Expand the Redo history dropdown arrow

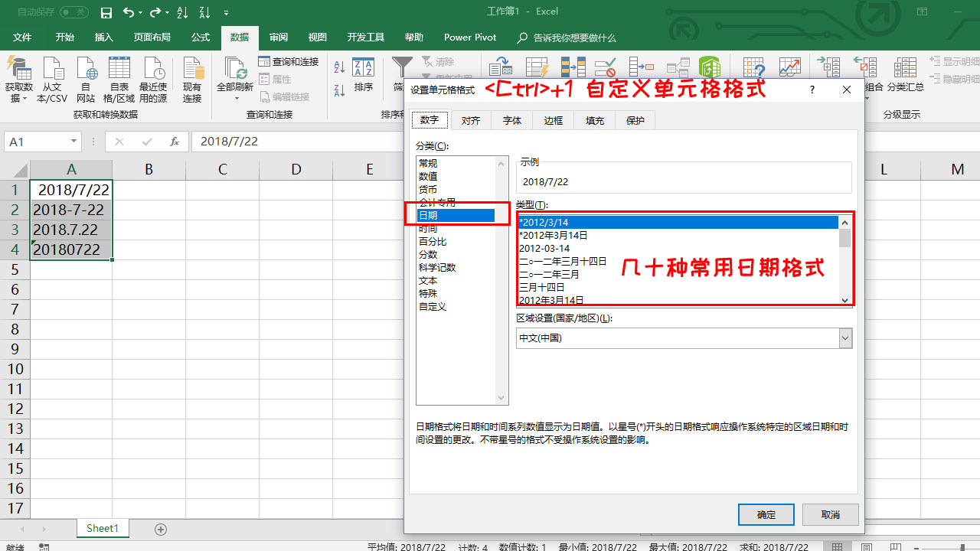[168, 13]
